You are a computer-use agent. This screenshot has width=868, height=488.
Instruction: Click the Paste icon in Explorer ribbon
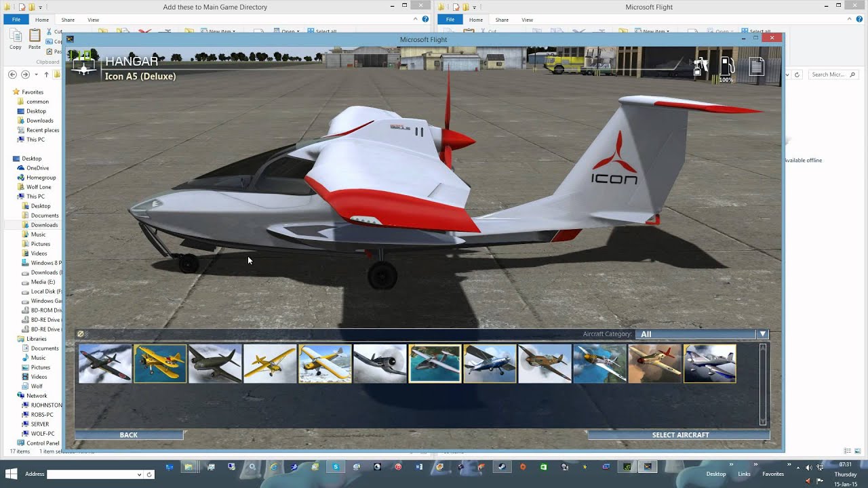click(35, 39)
